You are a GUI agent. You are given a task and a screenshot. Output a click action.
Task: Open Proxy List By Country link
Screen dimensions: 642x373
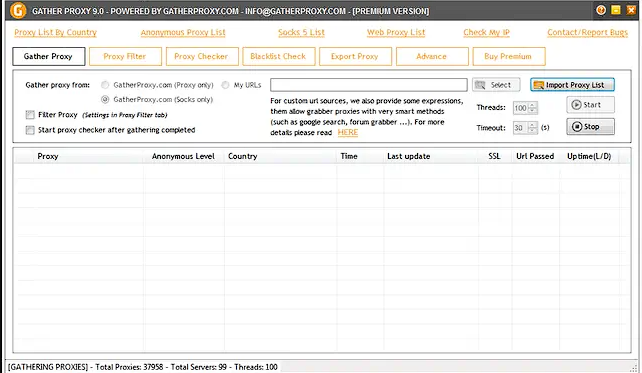pos(55,32)
